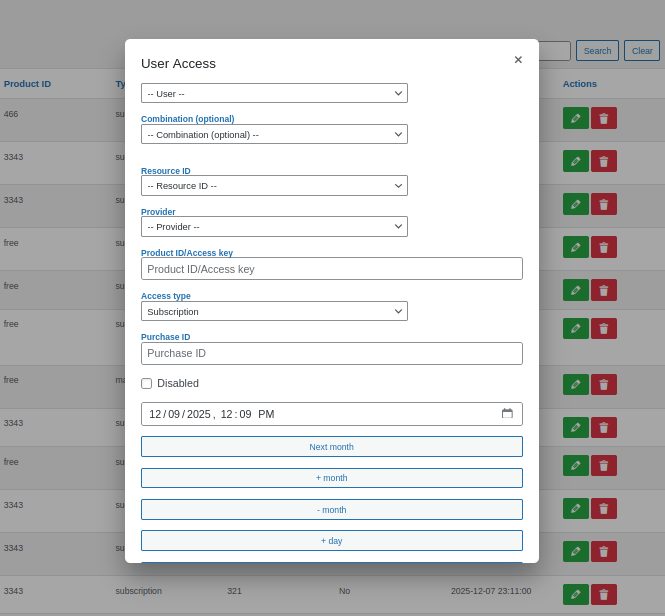Viewport: 665px width, 616px height.
Task: Expand the Provider dropdown
Action: 274,227
